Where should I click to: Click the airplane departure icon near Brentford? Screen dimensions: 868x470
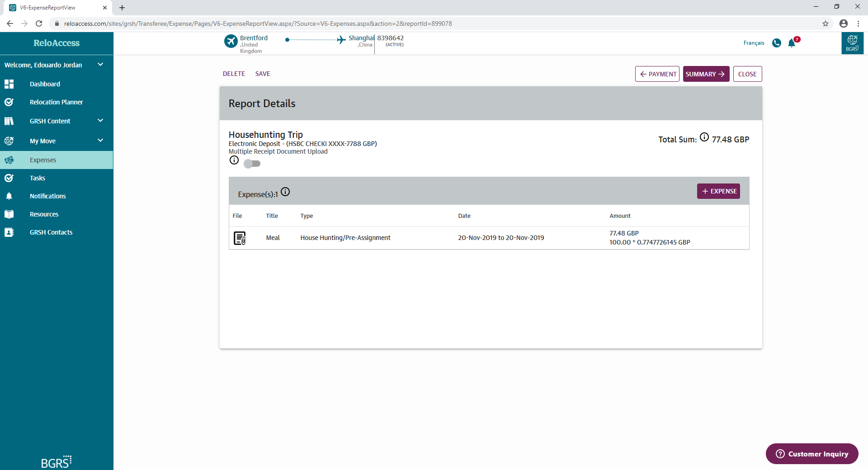(x=231, y=41)
